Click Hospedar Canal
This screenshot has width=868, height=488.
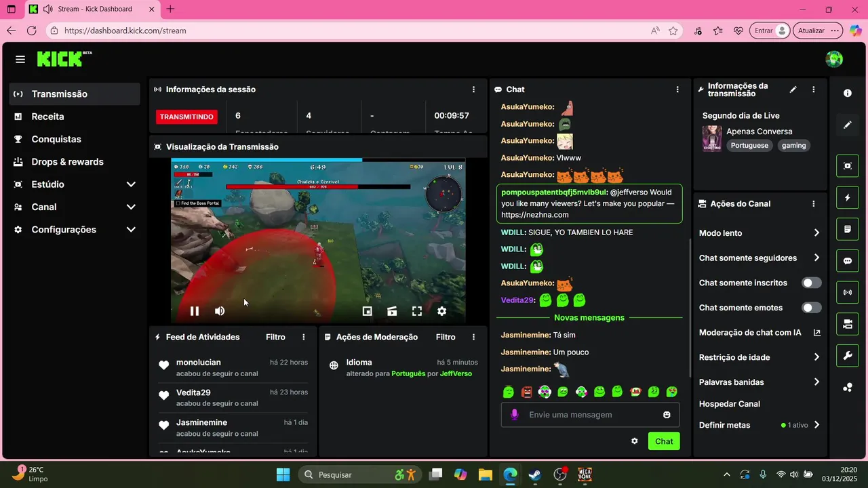pos(730,404)
